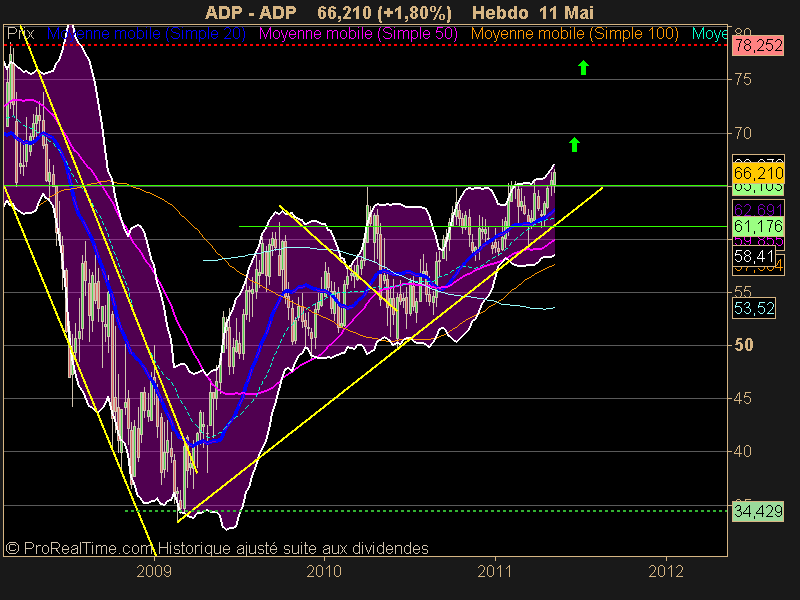The width and height of the screenshot is (800, 600).
Task: Click the bold 50 axis value
Action: tap(743, 345)
